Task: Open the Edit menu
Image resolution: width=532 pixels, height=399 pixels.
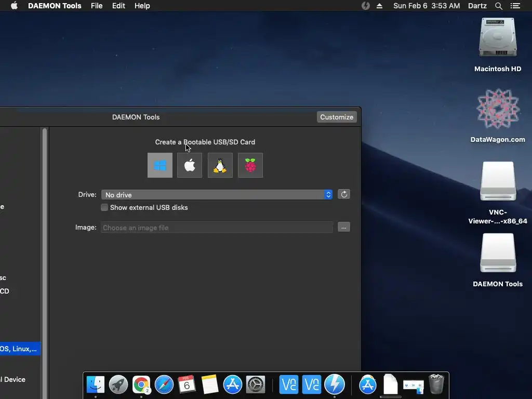Action: (x=118, y=6)
